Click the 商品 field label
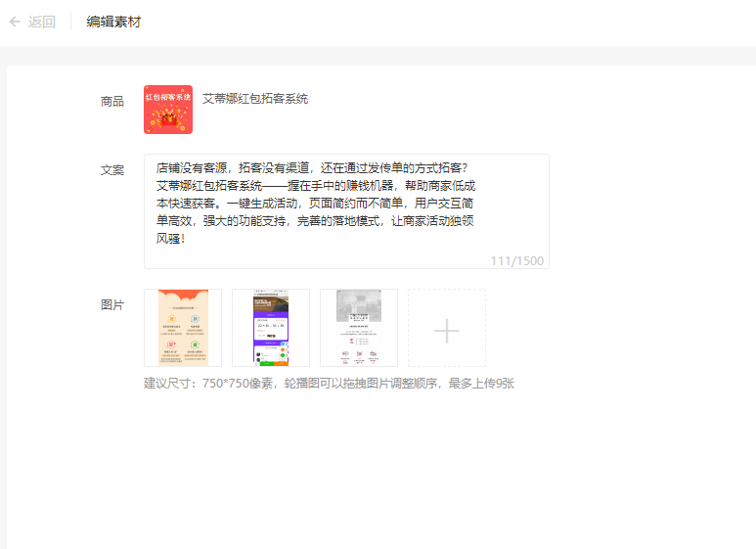Screen dimensions: 756x549 [112, 102]
